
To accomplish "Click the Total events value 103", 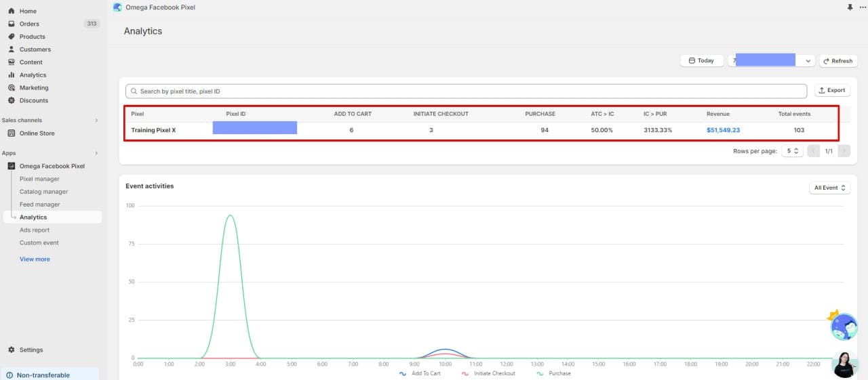I will pyautogui.click(x=799, y=130).
